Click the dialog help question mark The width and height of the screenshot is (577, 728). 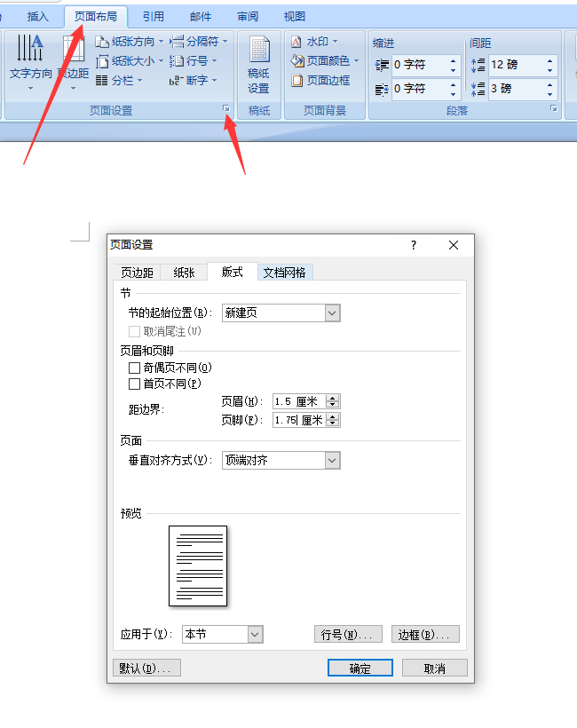[414, 245]
